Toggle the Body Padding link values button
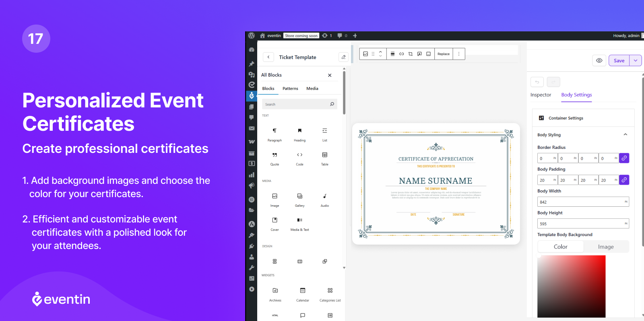 coord(624,180)
